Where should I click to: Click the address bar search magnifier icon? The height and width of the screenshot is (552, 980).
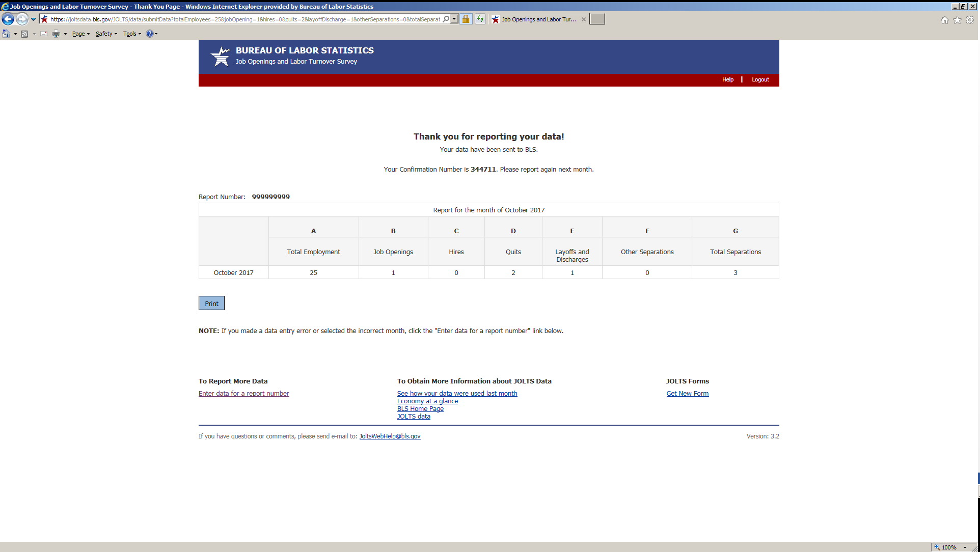[446, 19]
